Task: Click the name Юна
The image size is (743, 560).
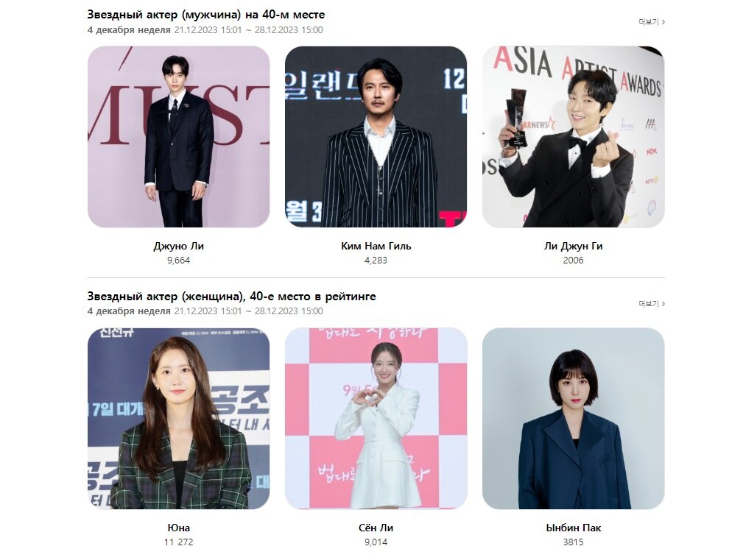Action: pyautogui.click(x=179, y=528)
